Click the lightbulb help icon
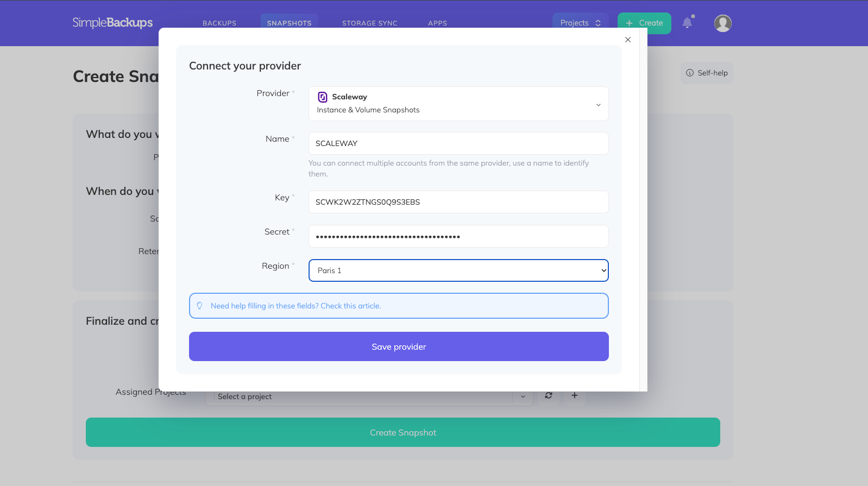This screenshot has width=868, height=486. [x=200, y=306]
